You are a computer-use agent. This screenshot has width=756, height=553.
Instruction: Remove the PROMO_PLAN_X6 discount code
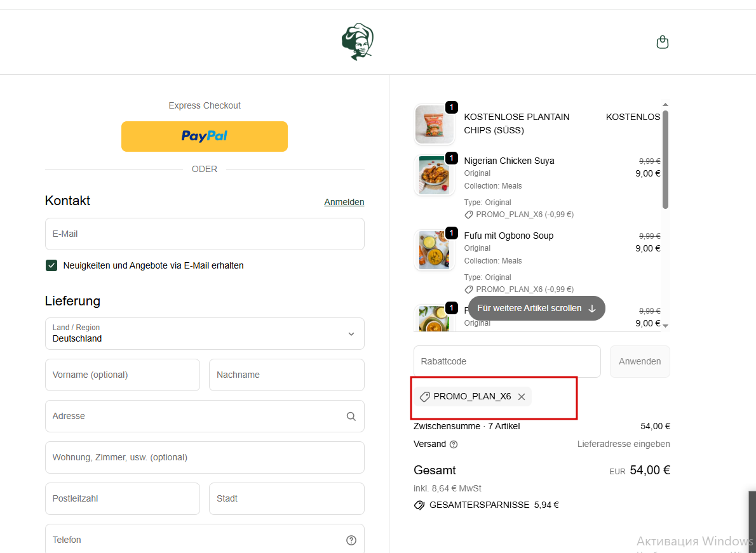tap(521, 396)
